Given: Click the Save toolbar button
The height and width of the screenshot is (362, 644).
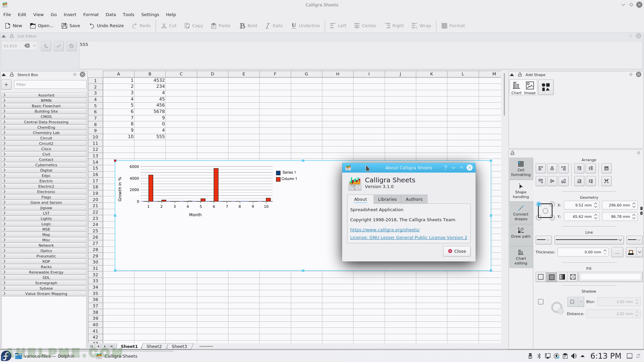Looking at the screenshot, I should pyautogui.click(x=71, y=25).
